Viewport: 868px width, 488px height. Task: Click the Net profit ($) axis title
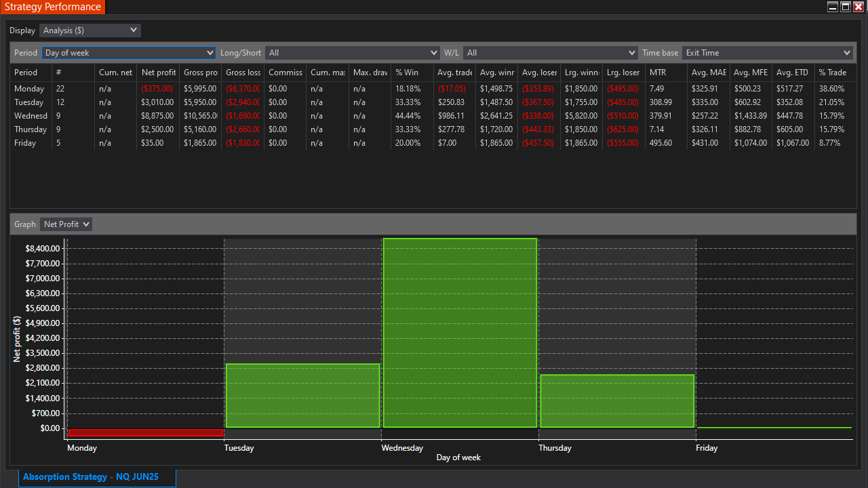coord(17,339)
